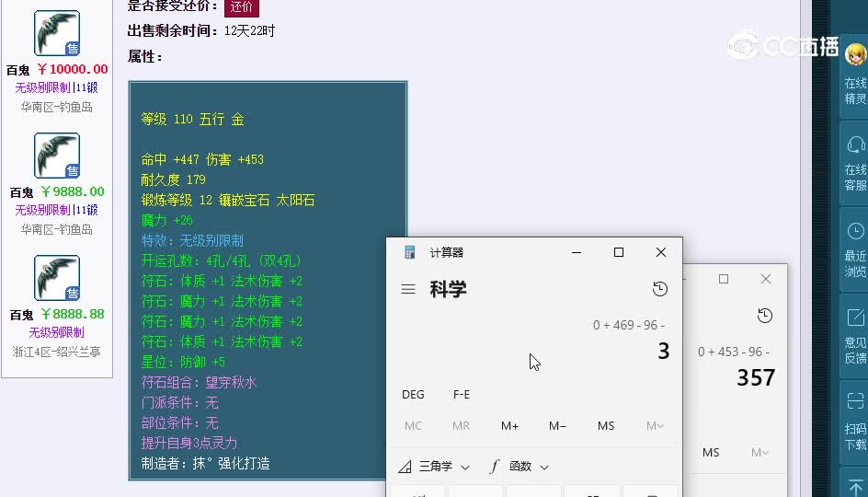Minimize the front 计算器 window
The height and width of the screenshot is (497, 868).
577,253
